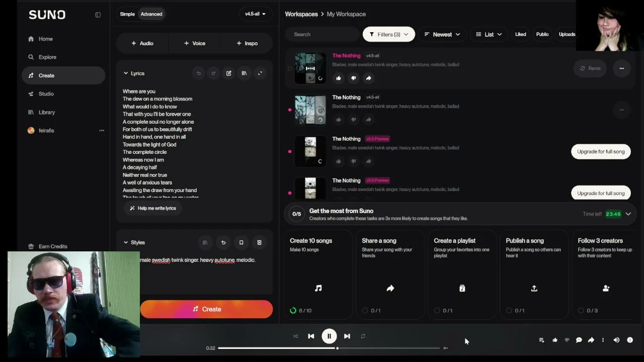This screenshot has width=644, height=362.
Task: Toggle the Liked songs filter
Action: (x=521, y=34)
